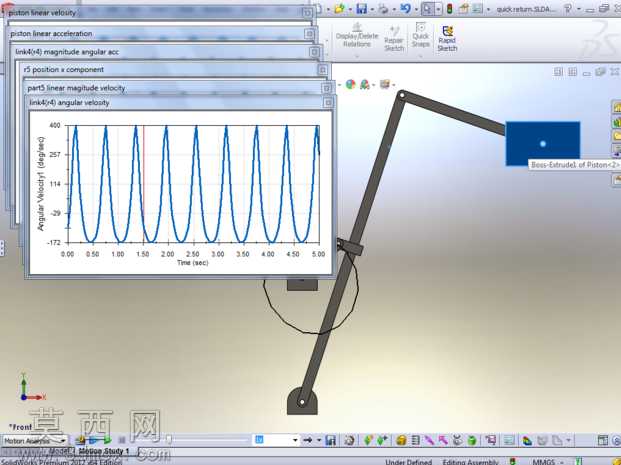This screenshot has width=621, height=465.
Task: Click the Open document icon
Action: pos(339,8)
